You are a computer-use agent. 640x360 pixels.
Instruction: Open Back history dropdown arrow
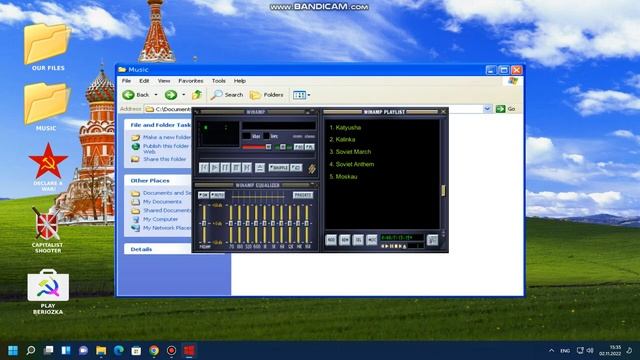tap(156, 95)
